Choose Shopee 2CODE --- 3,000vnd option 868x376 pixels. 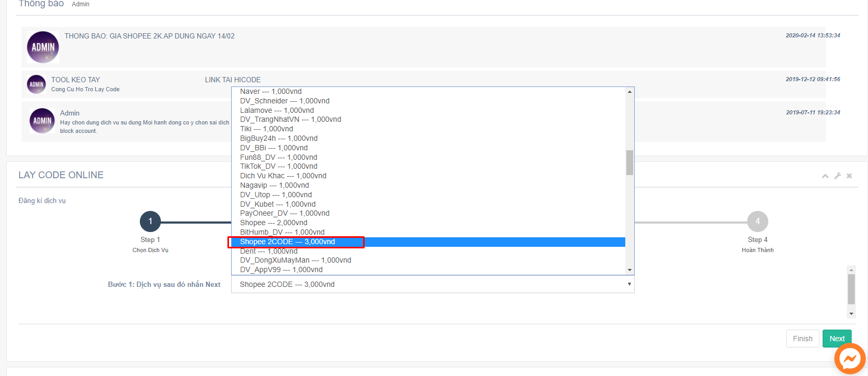428,242
